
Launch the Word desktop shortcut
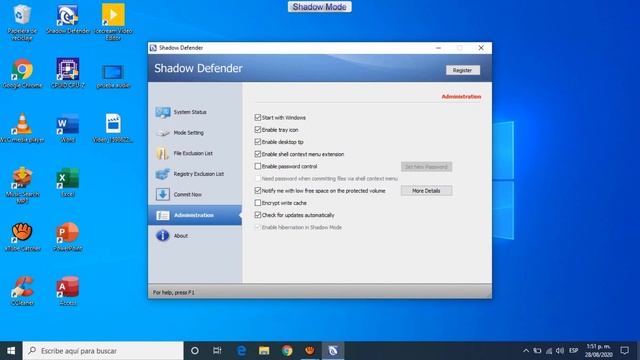tap(67, 124)
